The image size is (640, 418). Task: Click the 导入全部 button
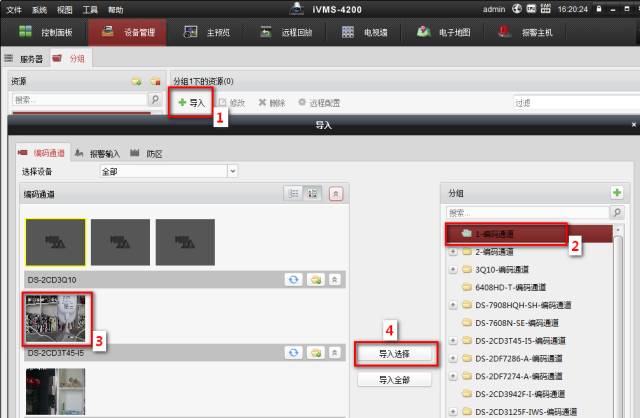pyautogui.click(x=397, y=380)
